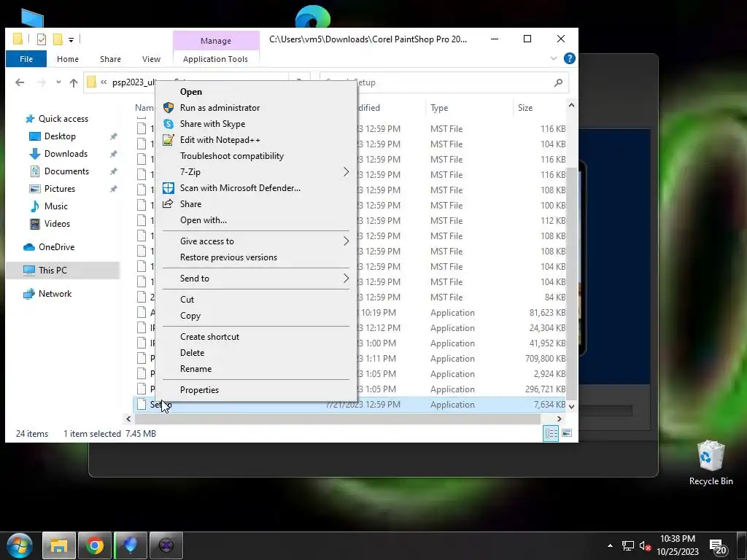The image size is (747, 560).
Task: Open Customize Quick Access Toolbar dropdown
Action: 71,40
